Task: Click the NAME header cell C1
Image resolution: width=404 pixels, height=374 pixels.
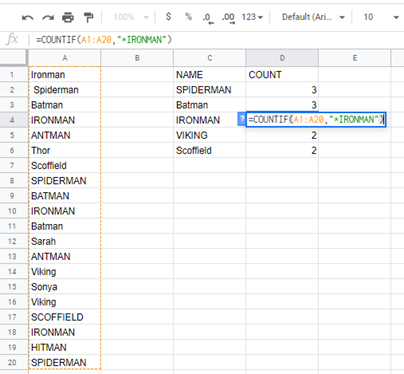Action: (x=210, y=74)
